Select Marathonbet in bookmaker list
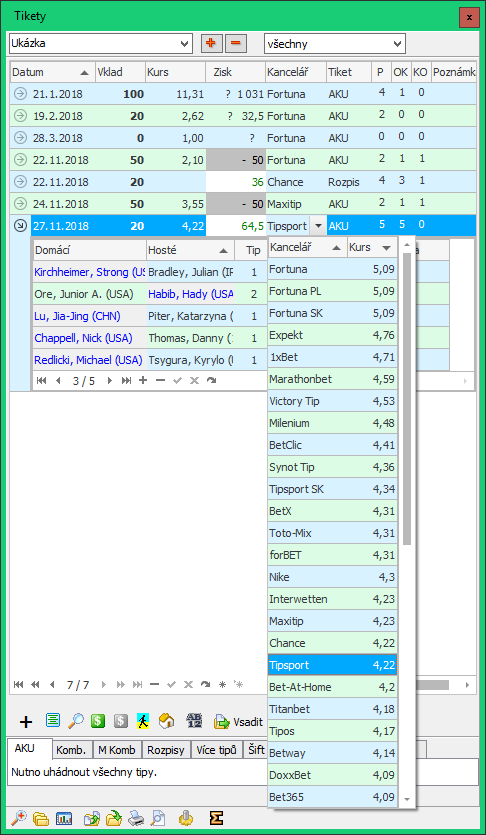Image resolution: width=486 pixels, height=835 pixels. 332,379
